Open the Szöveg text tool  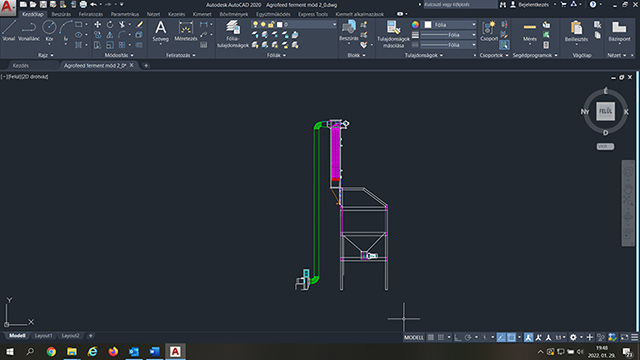[x=160, y=31]
